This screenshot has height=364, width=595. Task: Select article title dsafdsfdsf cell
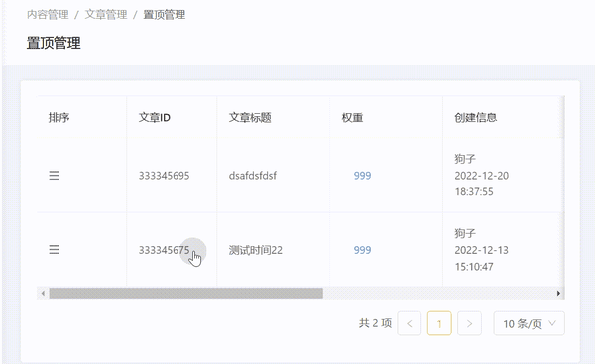click(274, 176)
